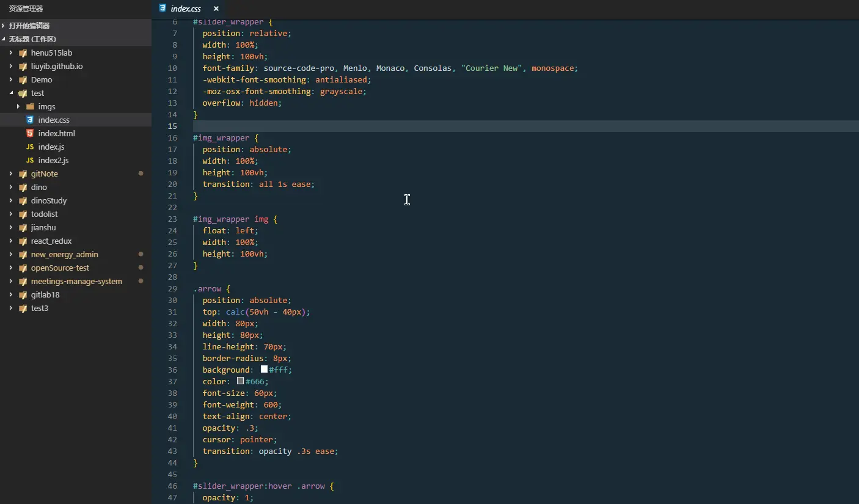Expand the 打开的编辑器 section
This screenshot has width=859, height=504.
pos(4,26)
